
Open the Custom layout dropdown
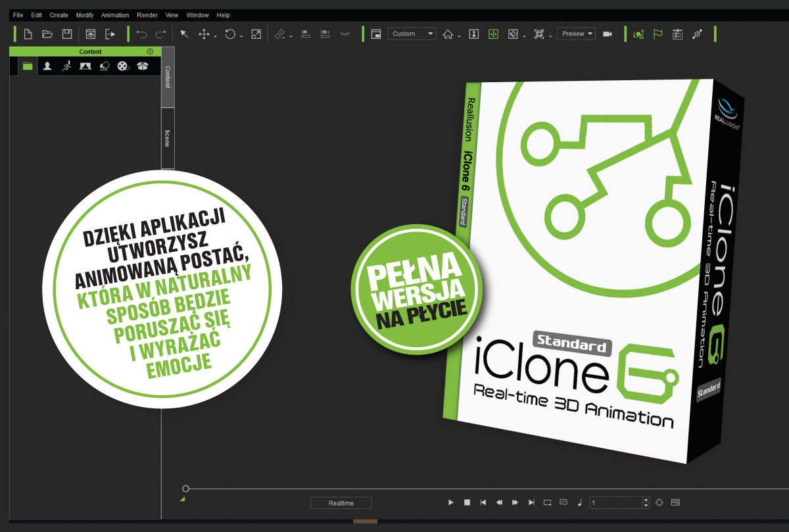[412, 34]
